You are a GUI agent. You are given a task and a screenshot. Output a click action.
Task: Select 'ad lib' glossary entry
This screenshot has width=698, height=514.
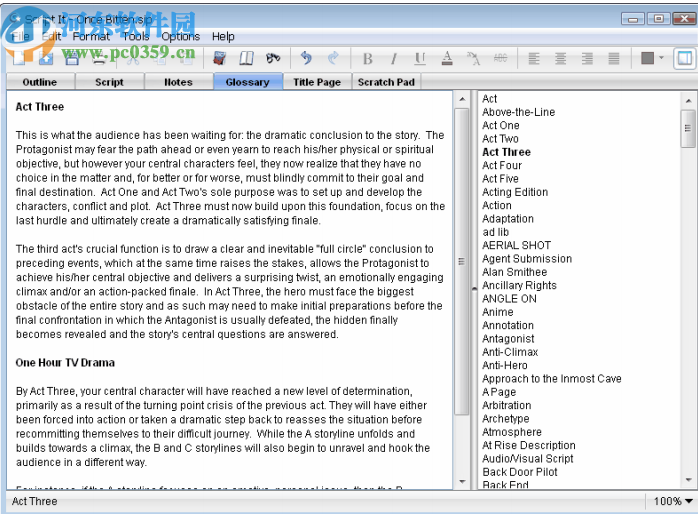[495, 232]
